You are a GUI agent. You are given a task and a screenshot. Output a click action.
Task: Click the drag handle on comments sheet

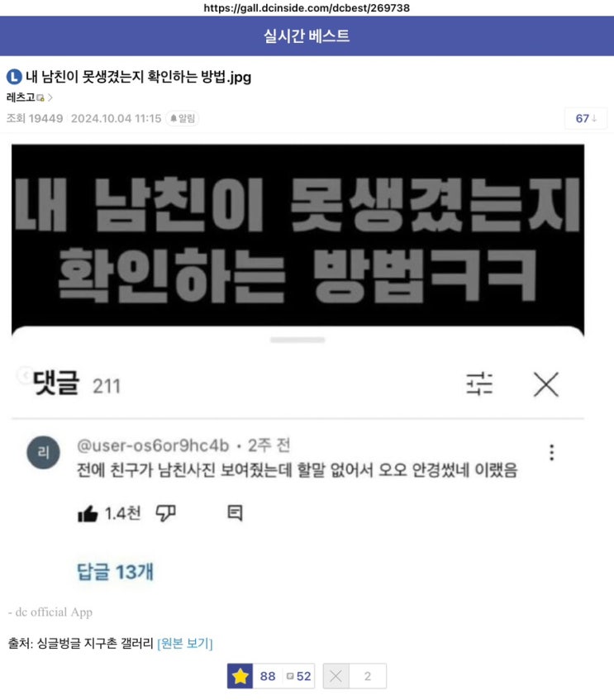point(297,340)
